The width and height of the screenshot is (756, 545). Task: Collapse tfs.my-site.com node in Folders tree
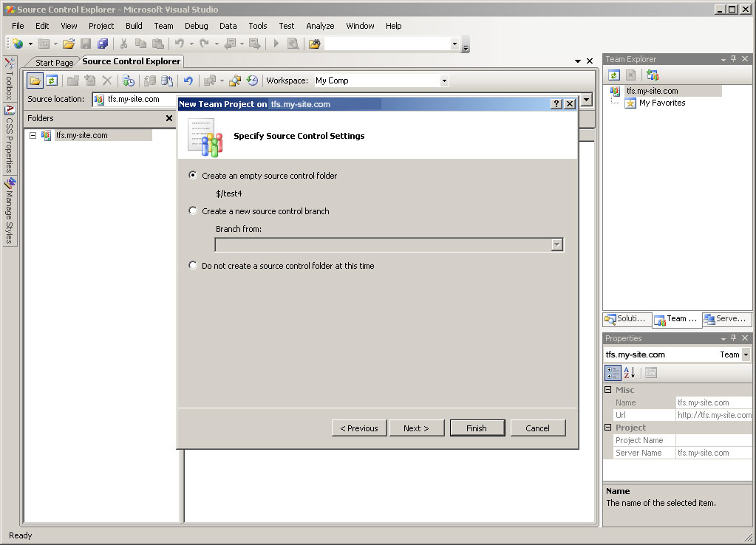click(33, 135)
